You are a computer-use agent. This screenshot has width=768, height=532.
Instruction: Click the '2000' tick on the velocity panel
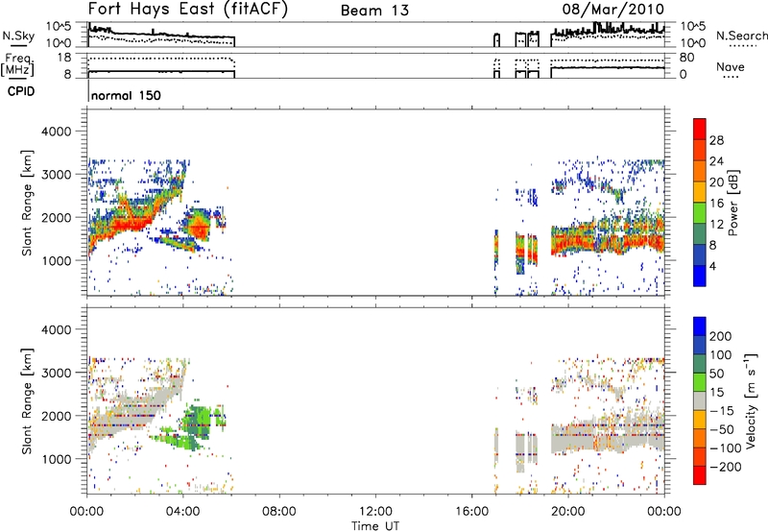tap(56, 416)
